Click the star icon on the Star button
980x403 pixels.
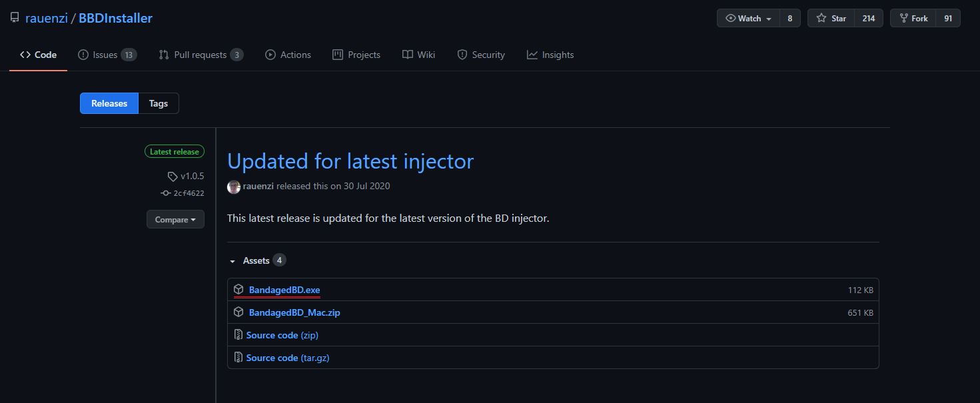coord(821,19)
